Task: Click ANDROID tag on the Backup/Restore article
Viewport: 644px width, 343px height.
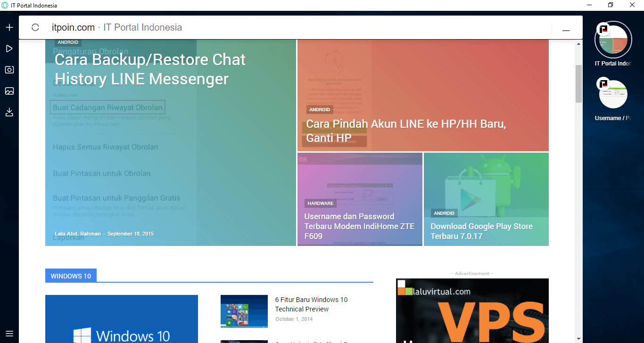Action: click(x=68, y=42)
